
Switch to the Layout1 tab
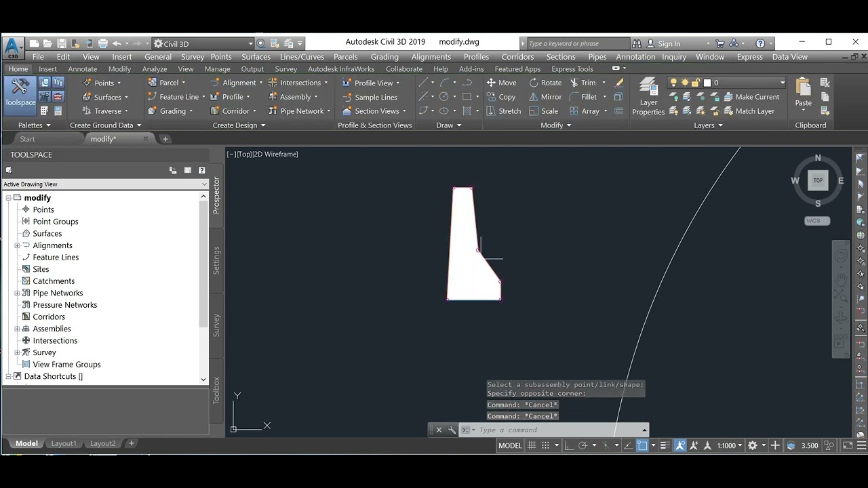(x=64, y=443)
